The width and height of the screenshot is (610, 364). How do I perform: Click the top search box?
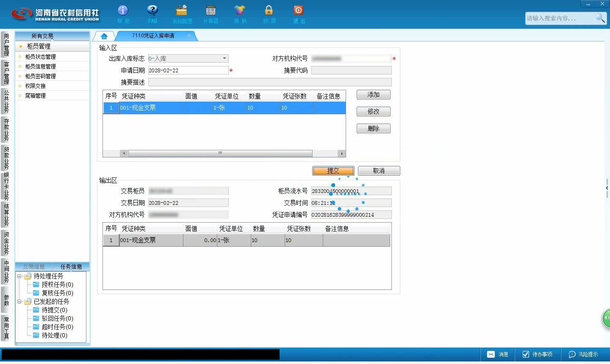560,18
